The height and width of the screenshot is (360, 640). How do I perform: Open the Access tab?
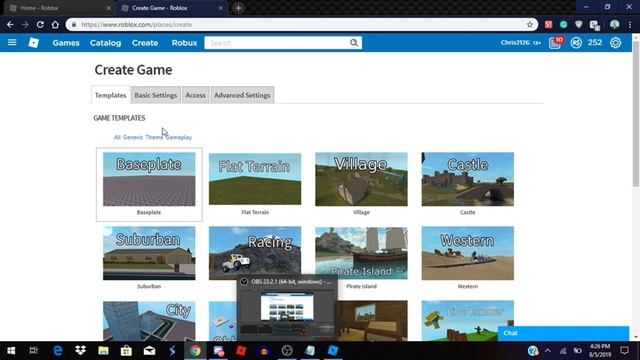click(196, 95)
